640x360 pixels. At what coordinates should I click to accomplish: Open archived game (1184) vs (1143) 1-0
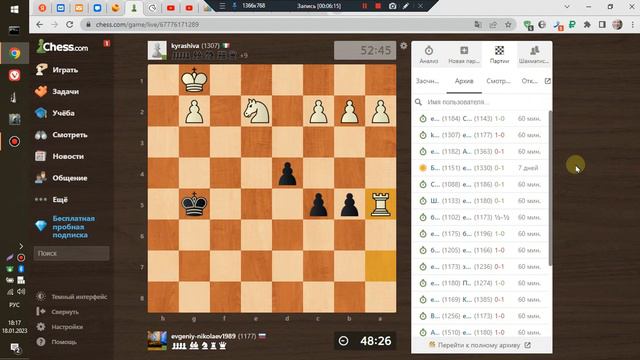(480, 119)
